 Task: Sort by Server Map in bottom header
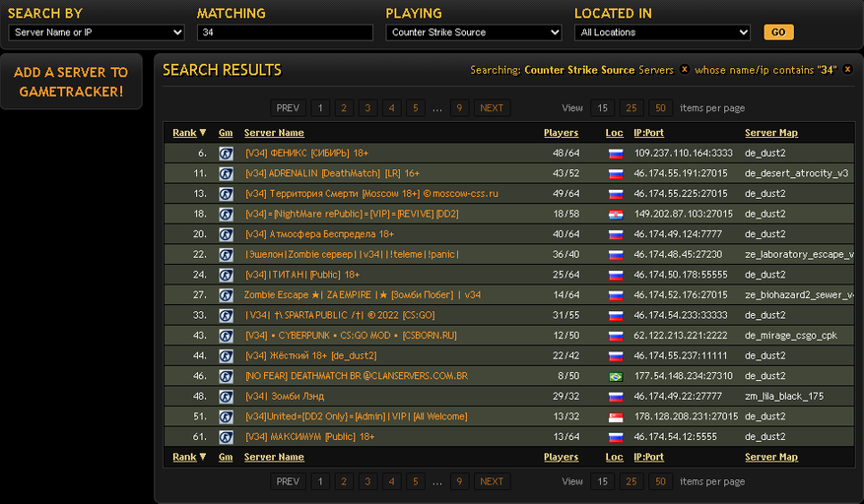point(770,457)
